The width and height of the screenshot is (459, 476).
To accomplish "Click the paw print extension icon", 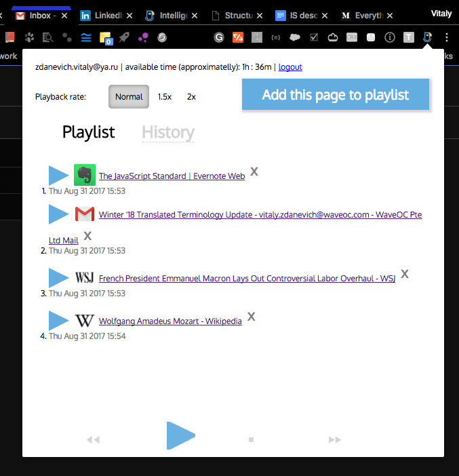I will coord(29,37).
